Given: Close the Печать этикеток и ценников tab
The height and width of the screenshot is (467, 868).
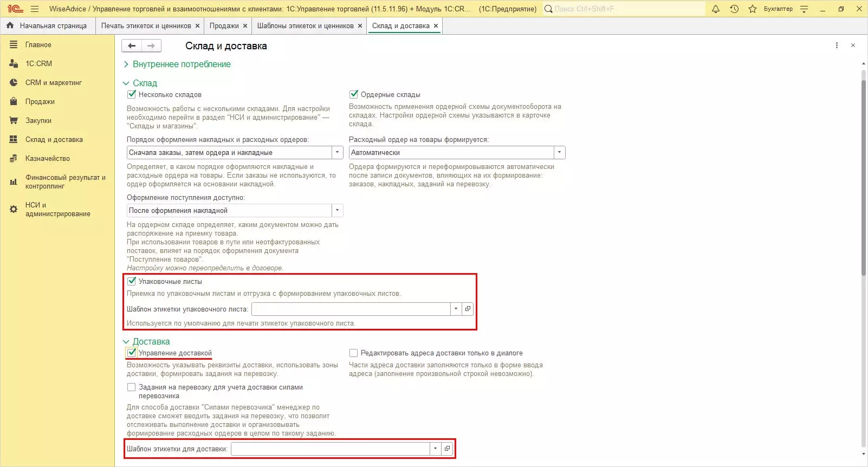Looking at the screenshot, I should click(197, 26).
